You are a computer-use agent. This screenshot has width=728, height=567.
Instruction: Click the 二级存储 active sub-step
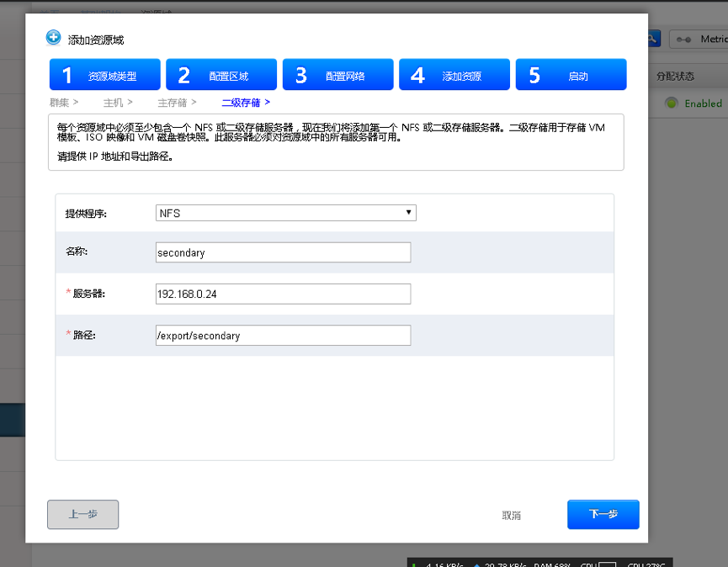pyautogui.click(x=242, y=103)
